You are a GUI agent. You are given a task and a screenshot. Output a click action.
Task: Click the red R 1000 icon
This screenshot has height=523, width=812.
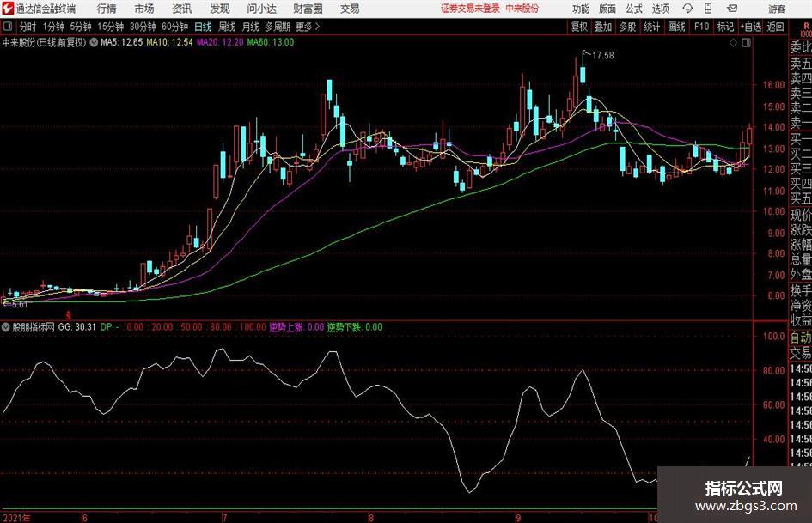pos(806,29)
